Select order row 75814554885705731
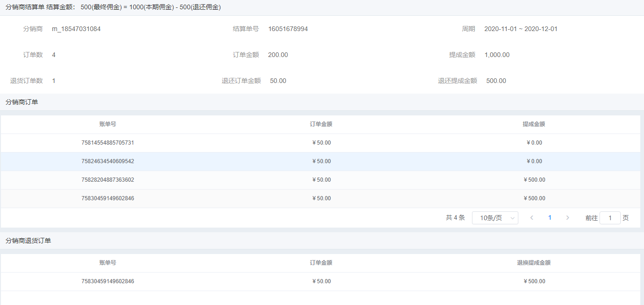644x305 pixels. click(x=108, y=143)
